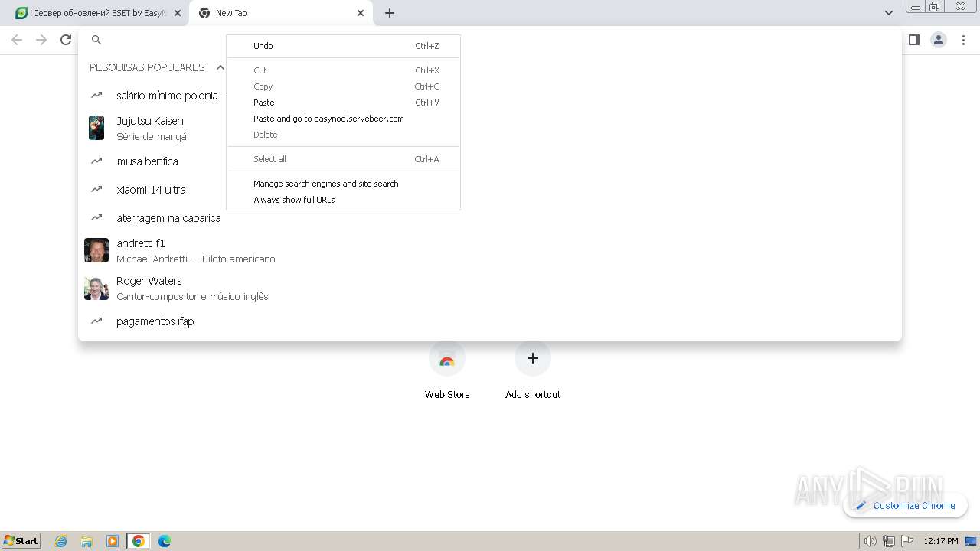Choose the xiaomi 14 ultra suggestion

[490, 190]
